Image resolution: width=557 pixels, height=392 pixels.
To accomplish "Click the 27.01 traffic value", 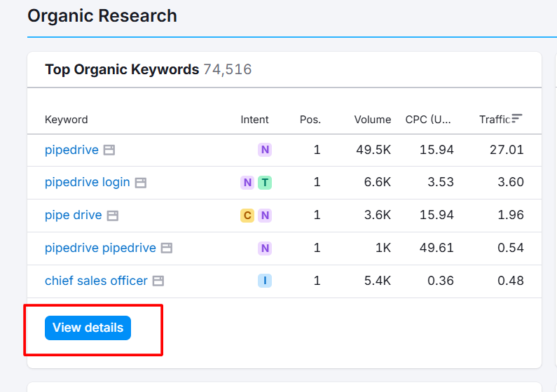I will pos(507,150).
